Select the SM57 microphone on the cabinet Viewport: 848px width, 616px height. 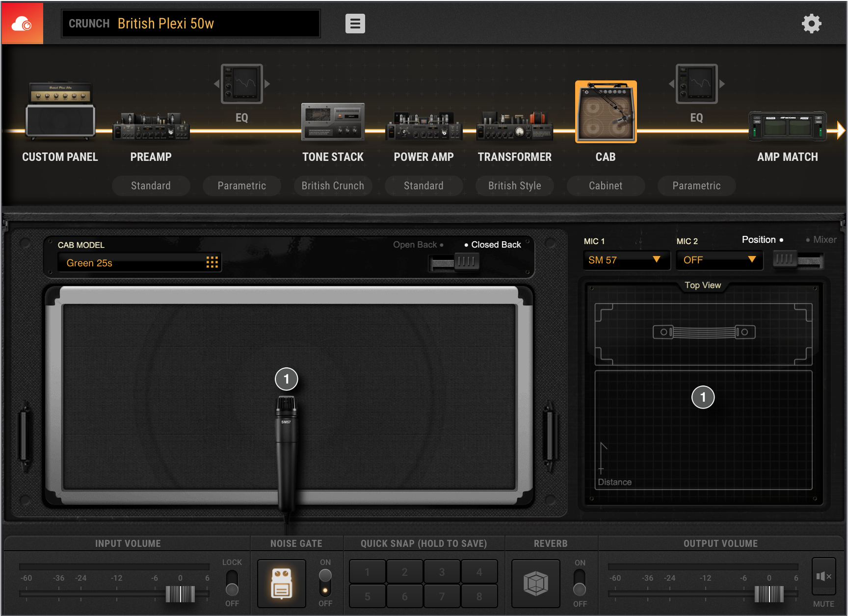[x=286, y=454]
